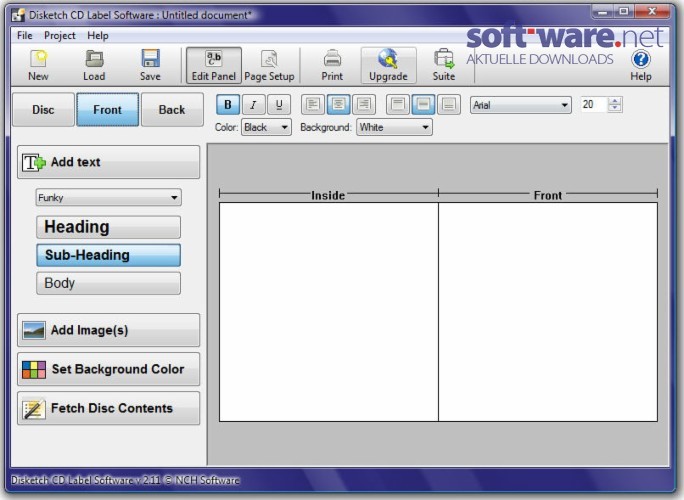The width and height of the screenshot is (684, 500).
Task: Open the NCH Suite icon
Action: click(444, 65)
